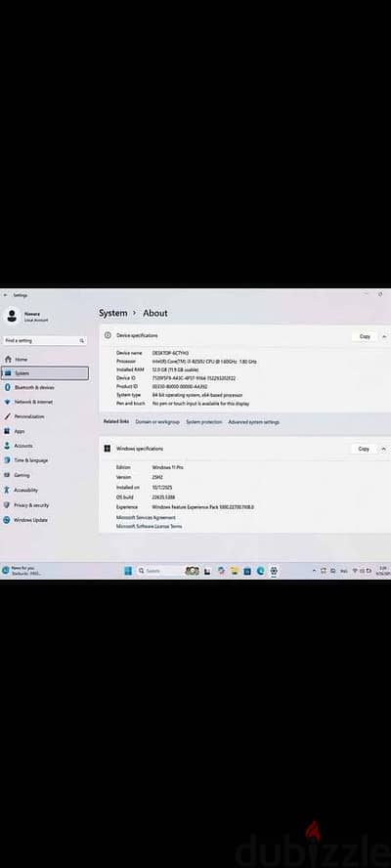This screenshot has width=391, height=868.
Task: Open Advanced system settings link
Action: click(x=253, y=422)
